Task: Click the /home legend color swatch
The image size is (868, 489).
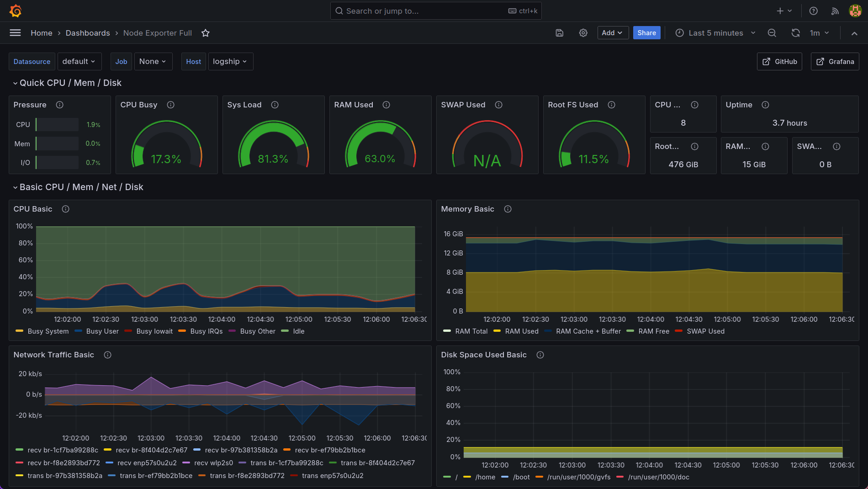Action: point(467,477)
